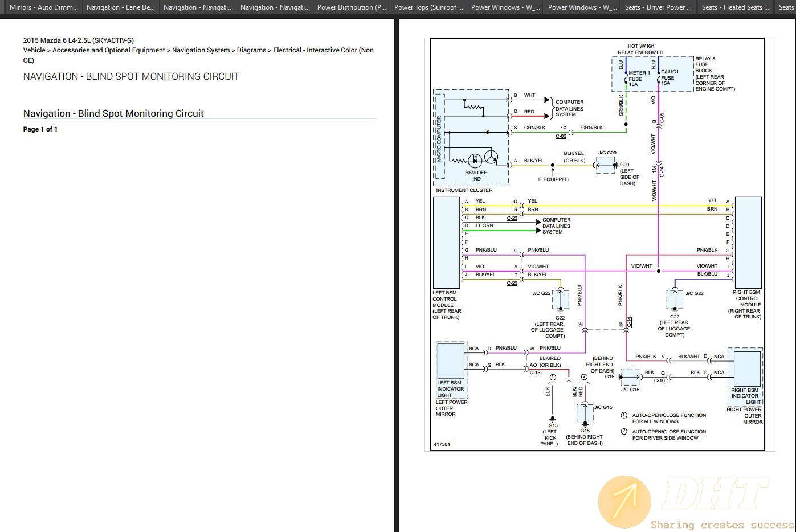Open Accessories and Optional Equipment breadcrumb

click(109, 50)
